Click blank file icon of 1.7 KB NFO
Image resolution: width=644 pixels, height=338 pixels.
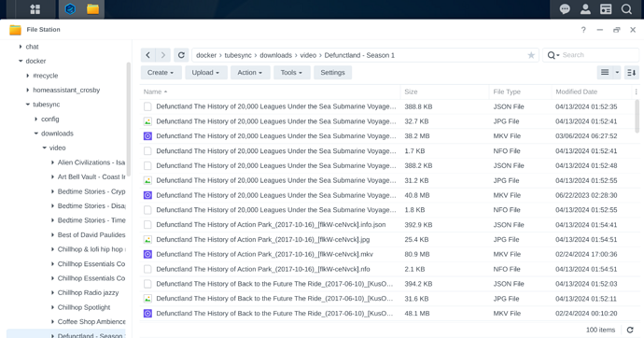point(147,150)
